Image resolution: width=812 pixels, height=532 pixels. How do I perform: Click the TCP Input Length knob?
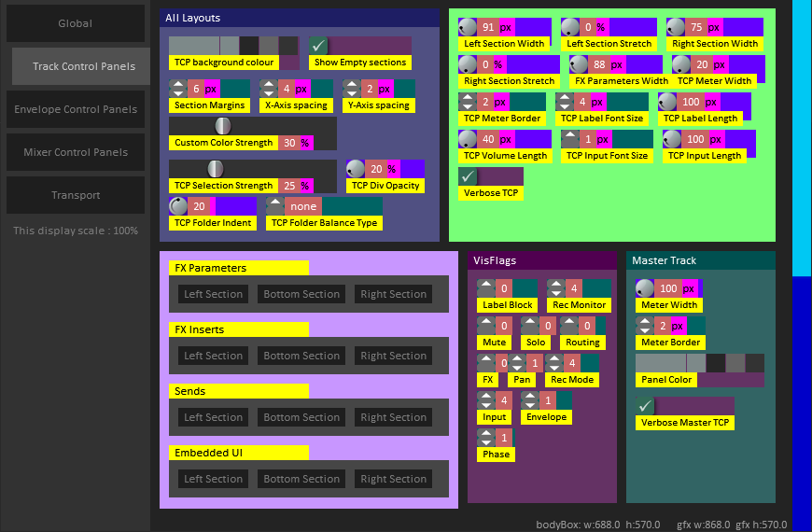672,139
